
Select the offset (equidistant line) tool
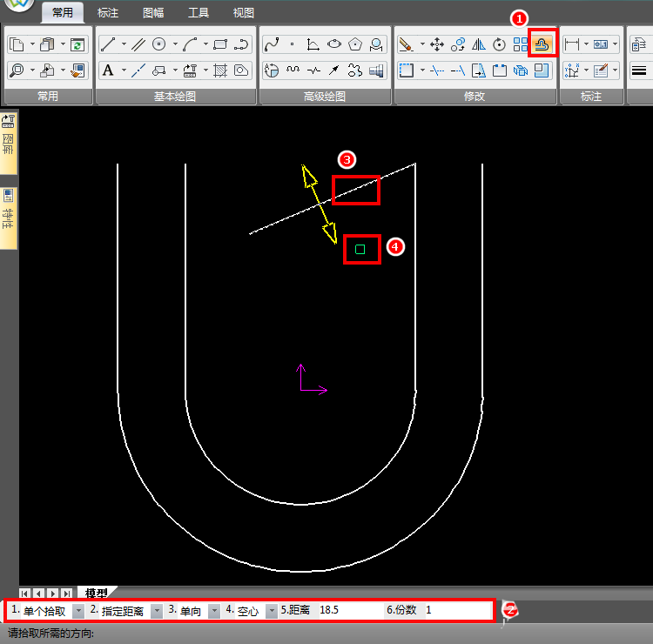pos(542,44)
